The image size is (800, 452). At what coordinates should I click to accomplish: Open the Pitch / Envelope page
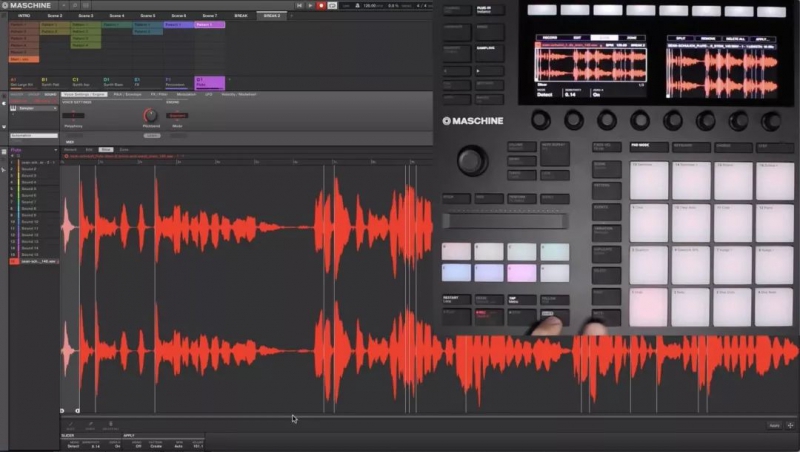[x=128, y=94]
